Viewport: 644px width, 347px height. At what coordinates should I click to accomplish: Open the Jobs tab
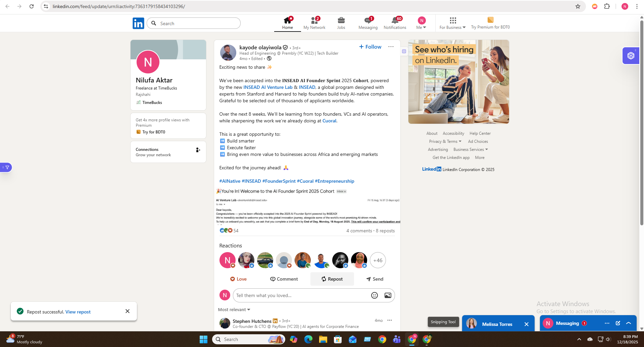tap(341, 23)
